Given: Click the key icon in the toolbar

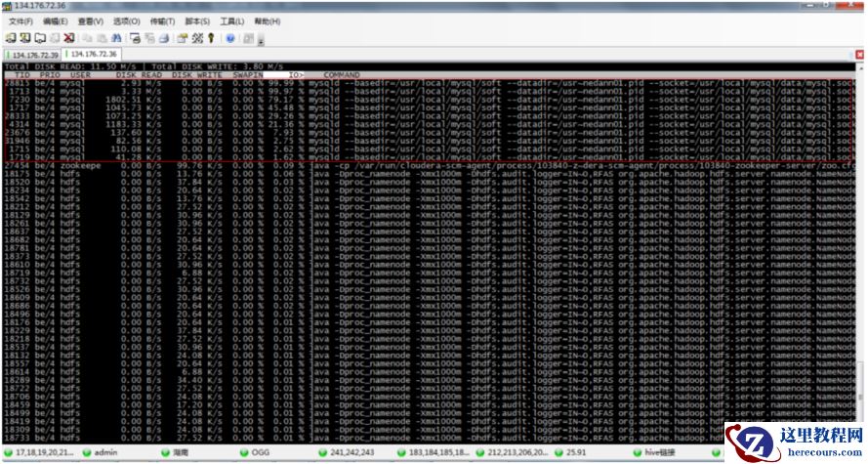Looking at the screenshot, I should pyautogui.click(x=209, y=38).
